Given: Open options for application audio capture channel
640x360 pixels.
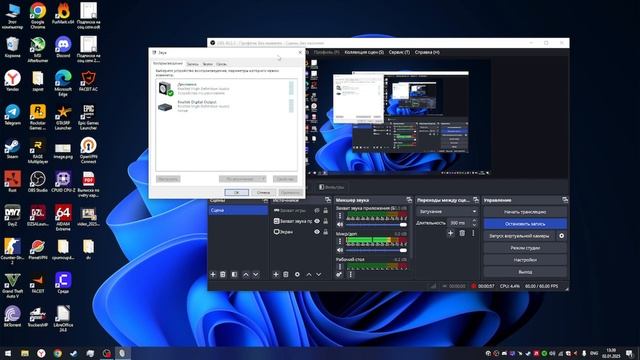Looking at the screenshot, I should 340,216.
